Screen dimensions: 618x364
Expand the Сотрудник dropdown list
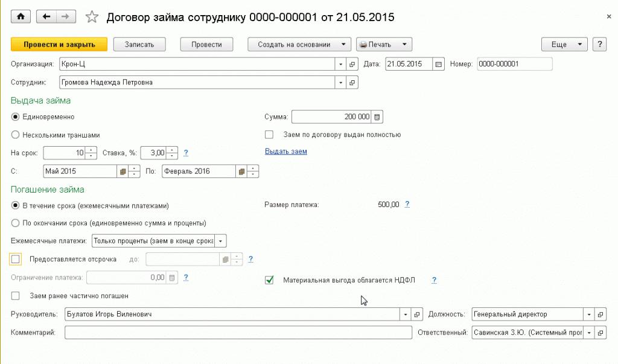click(340, 83)
